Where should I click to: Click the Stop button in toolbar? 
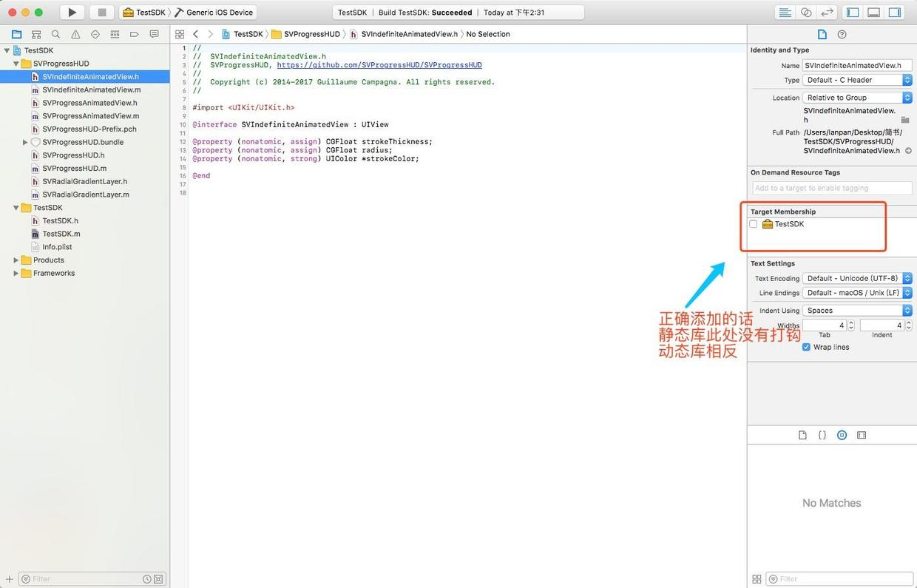point(102,12)
